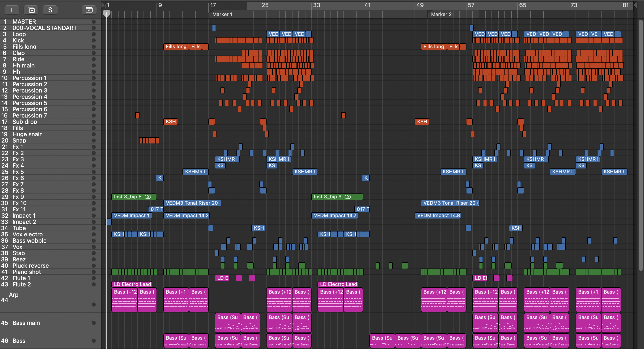Screen dimensions: 644x349
Task: Click bar 33 in the timeline ruler
Action: pos(316,5)
